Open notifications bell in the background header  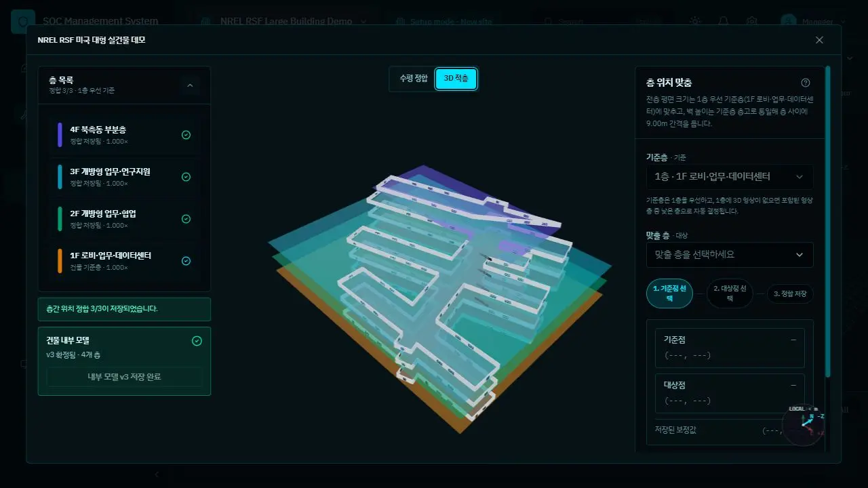(x=724, y=21)
